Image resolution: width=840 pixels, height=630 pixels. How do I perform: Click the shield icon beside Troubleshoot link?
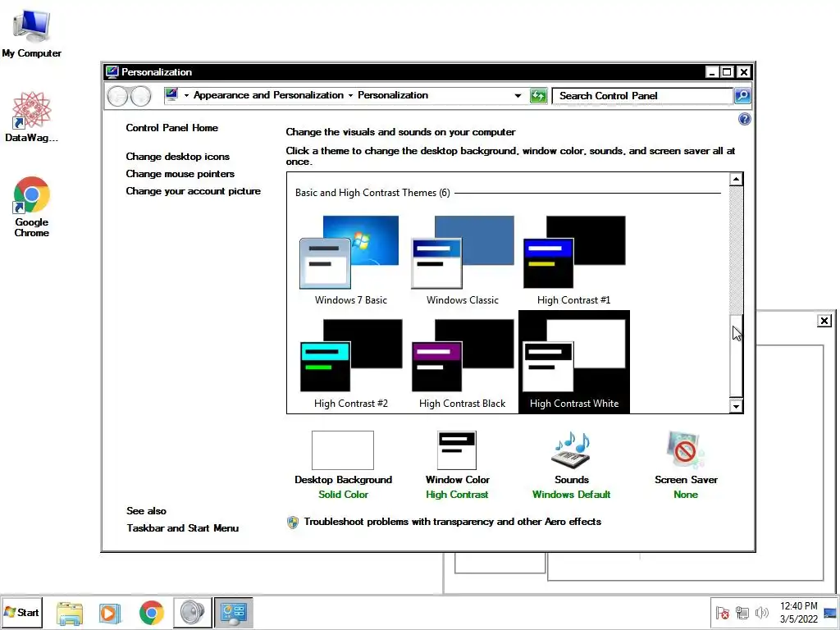293,522
